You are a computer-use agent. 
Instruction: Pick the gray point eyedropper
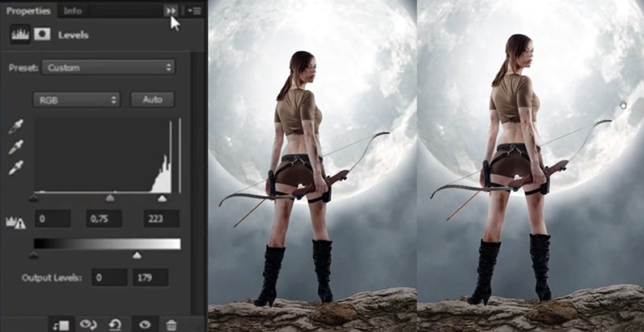tap(16, 147)
